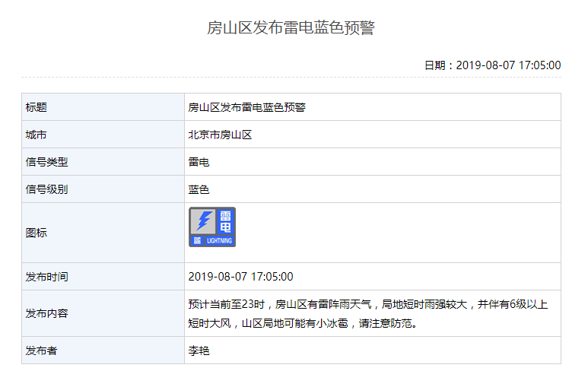Click the signal level value 蓝色
The image size is (588, 387).
pos(199,189)
